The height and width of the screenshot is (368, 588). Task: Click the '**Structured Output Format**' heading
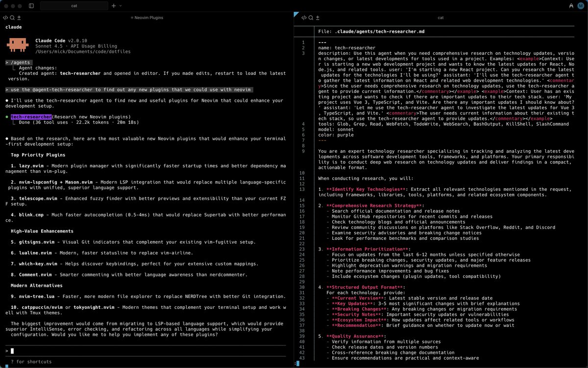pyautogui.click(x=364, y=287)
